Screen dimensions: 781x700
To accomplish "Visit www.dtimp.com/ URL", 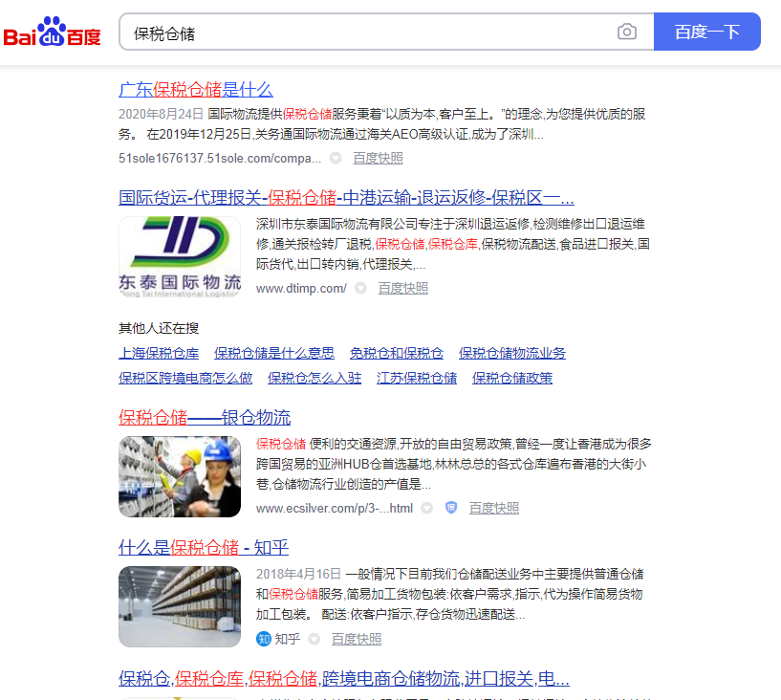I will pyautogui.click(x=301, y=289).
